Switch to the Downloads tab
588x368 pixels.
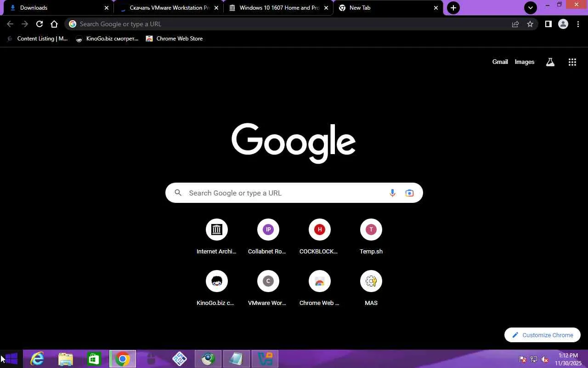point(57,8)
